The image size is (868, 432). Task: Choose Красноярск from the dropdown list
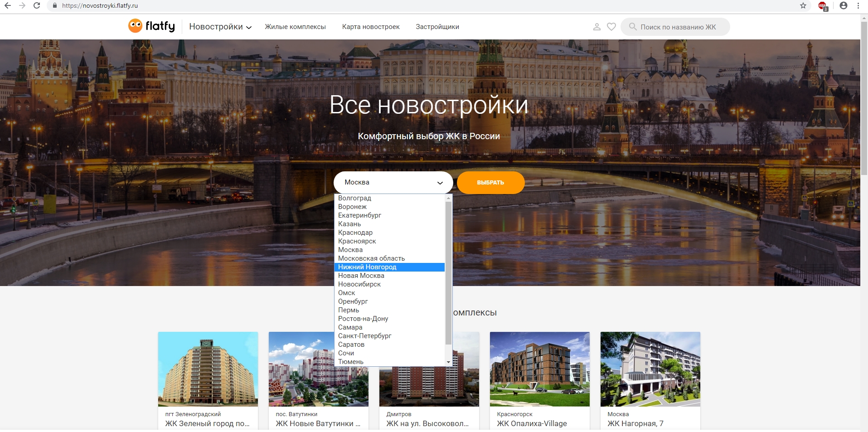[x=390, y=241]
